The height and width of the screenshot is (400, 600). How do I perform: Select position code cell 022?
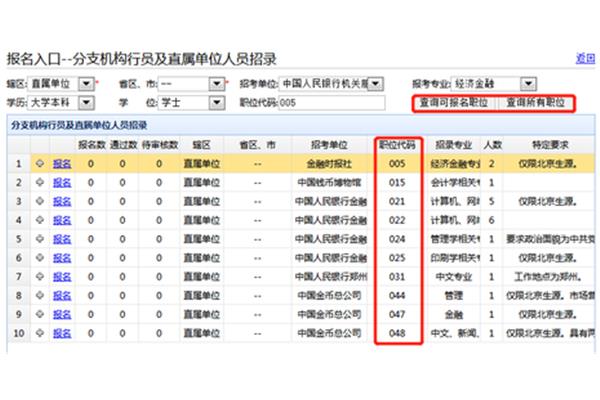(397, 220)
